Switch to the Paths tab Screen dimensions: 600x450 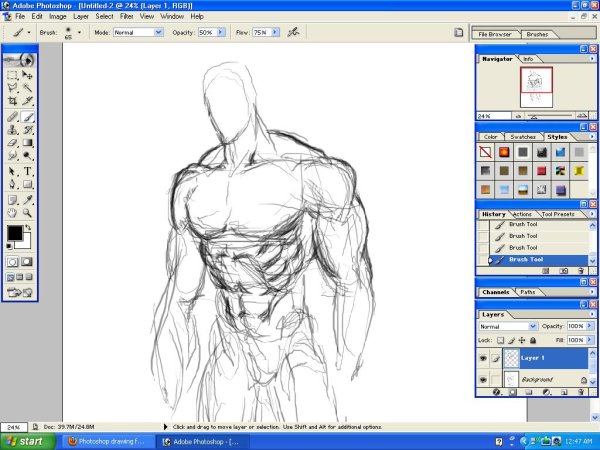(527, 292)
